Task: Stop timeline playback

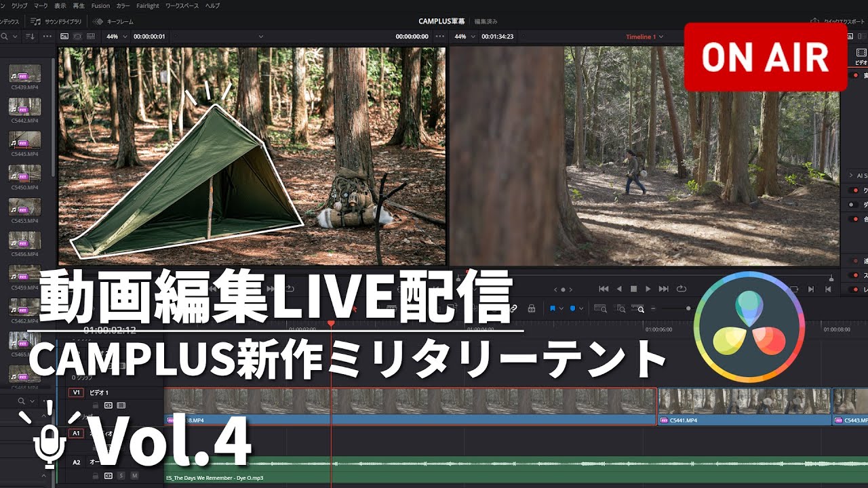Action: point(634,289)
